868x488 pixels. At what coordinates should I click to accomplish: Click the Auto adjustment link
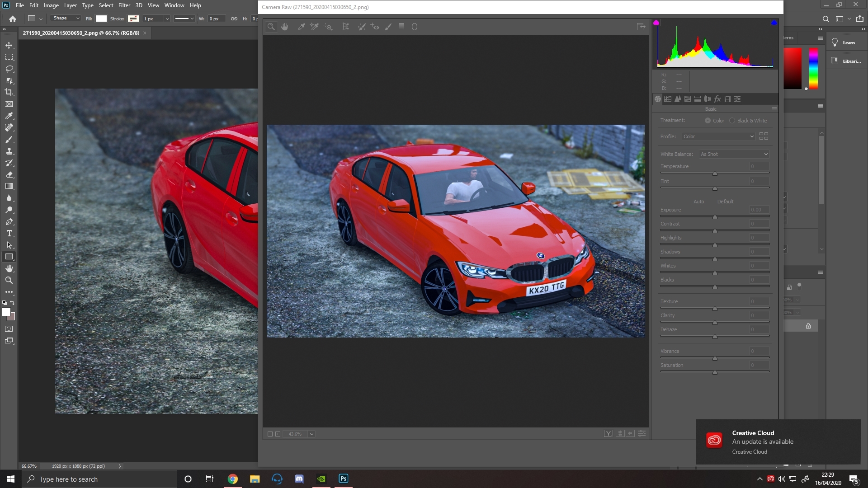(x=698, y=202)
